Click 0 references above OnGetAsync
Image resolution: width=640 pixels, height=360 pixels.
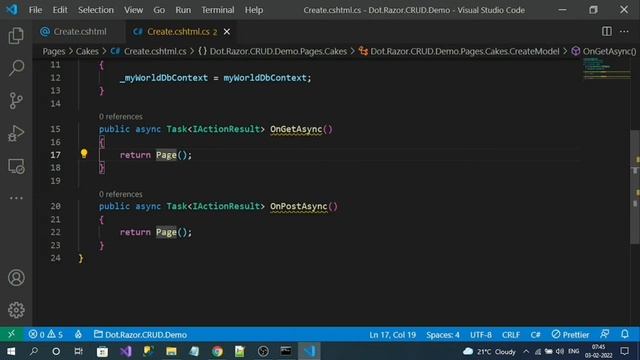pyautogui.click(x=120, y=116)
